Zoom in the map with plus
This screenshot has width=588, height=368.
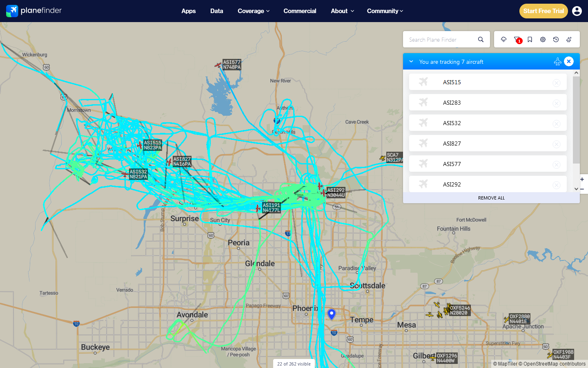point(582,179)
